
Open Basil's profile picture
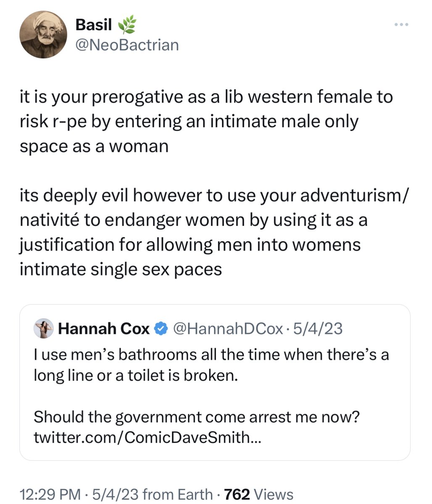(x=44, y=35)
